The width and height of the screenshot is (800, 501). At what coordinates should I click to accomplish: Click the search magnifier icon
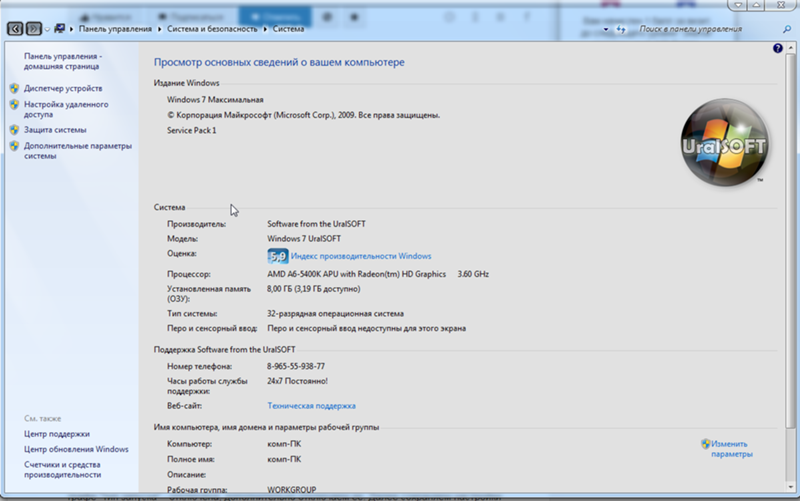[x=787, y=30]
